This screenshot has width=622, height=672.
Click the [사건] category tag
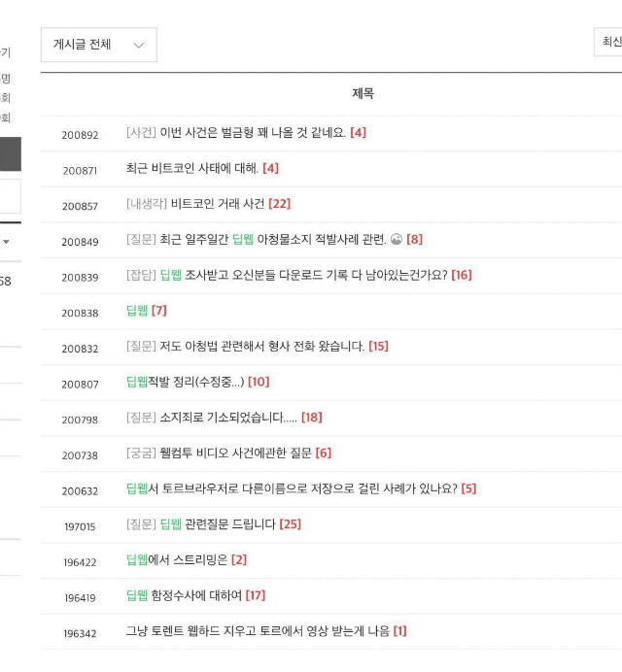click(141, 132)
